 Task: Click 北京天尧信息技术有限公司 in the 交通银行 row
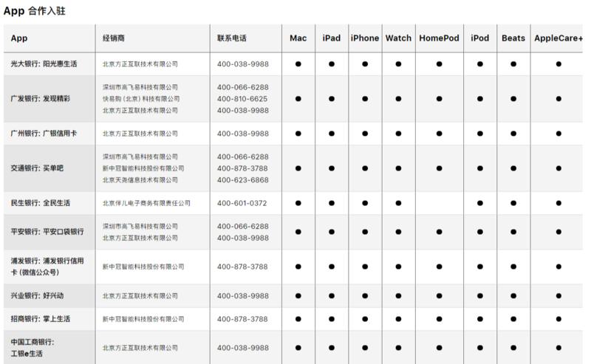[140, 180]
